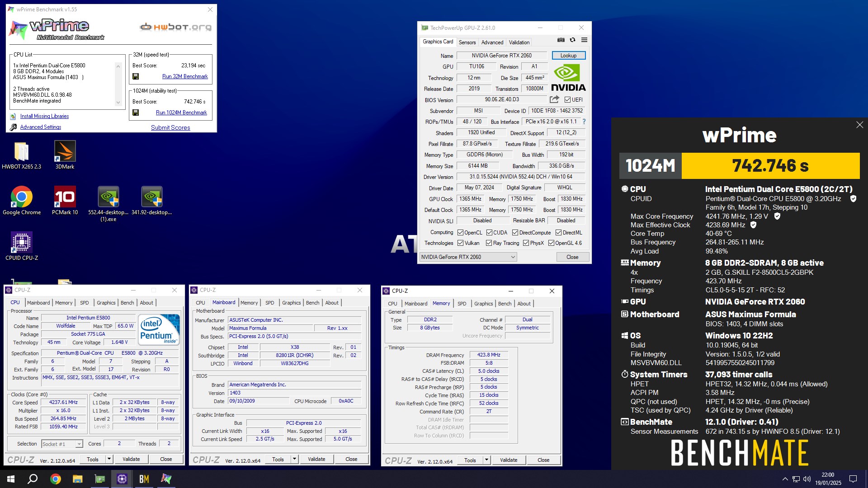This screenshot has width=868, height=488.
Task: Expand Tools dropdown arrow in Memory window
Action: 486,460
